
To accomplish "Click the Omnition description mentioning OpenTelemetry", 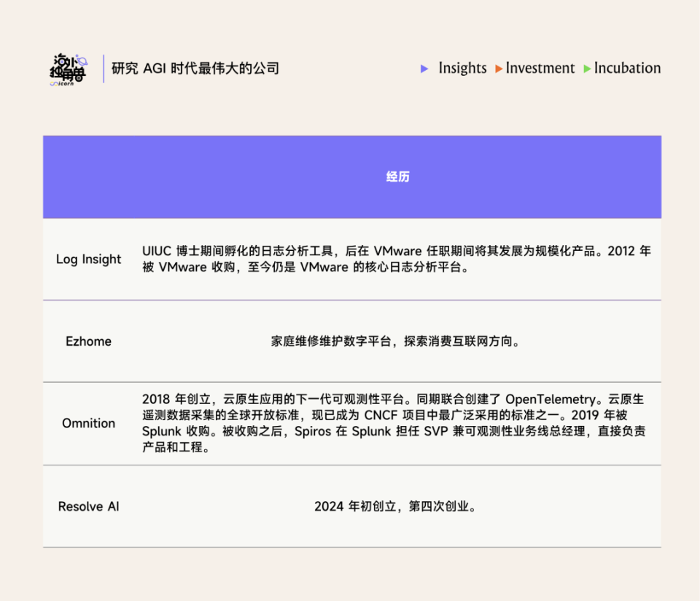I will tap(394, 423).
